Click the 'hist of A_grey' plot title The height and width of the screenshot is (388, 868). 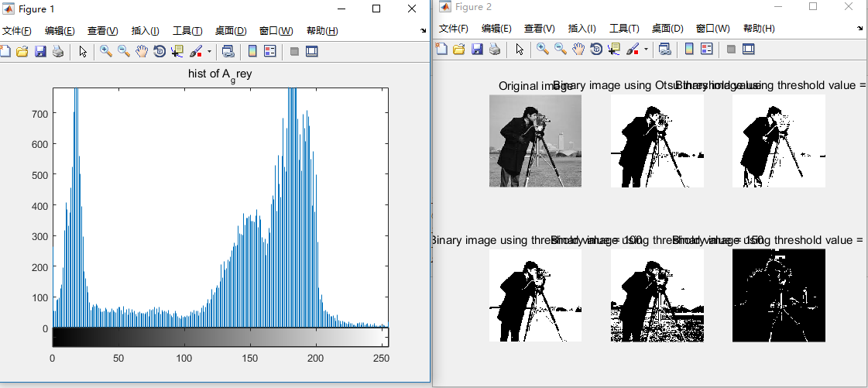click(x=221, y=74)
